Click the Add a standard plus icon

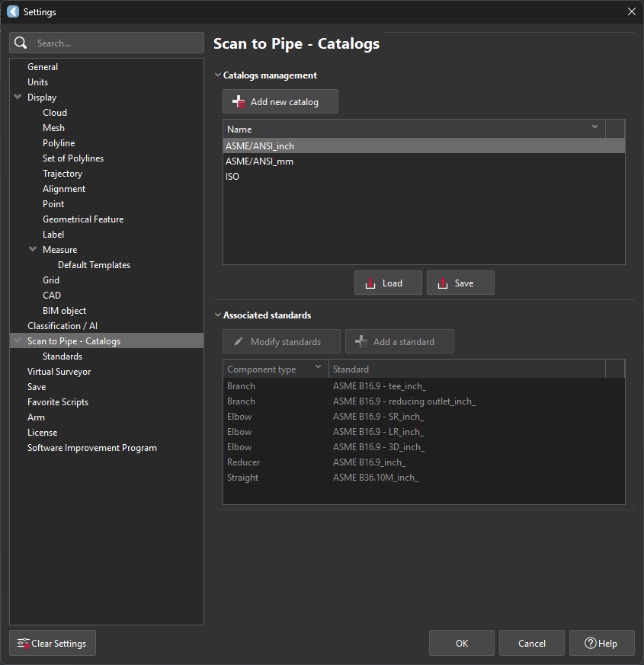(361, 342)
